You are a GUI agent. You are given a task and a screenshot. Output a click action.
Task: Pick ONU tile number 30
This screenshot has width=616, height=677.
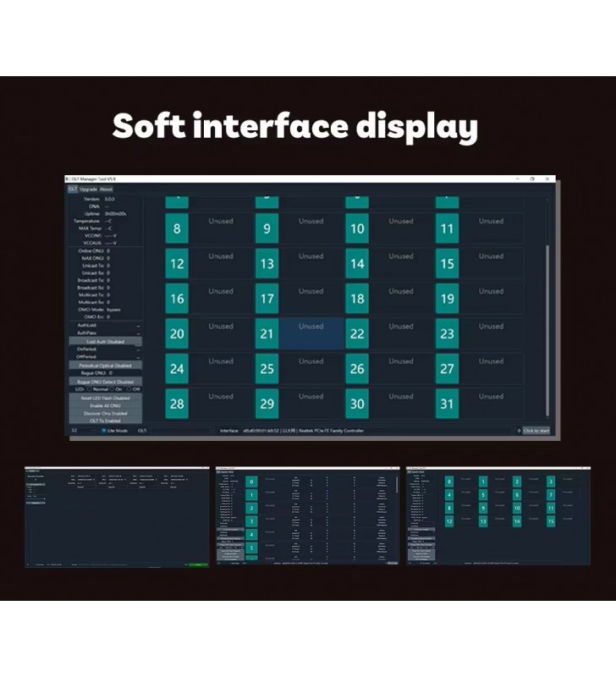(x=357, y=404)
